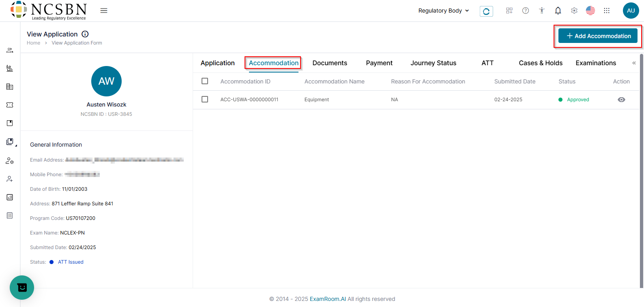The height and width of the screenshot is (307, 644).
Task: Switch to the Examinations tab
Action: pyautogui.click(x=596, y=63)
